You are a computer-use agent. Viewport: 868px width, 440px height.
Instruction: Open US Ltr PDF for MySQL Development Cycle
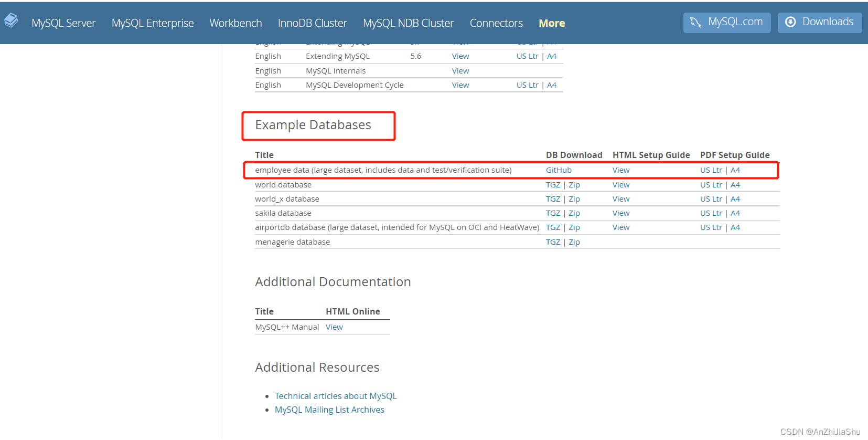528,85
